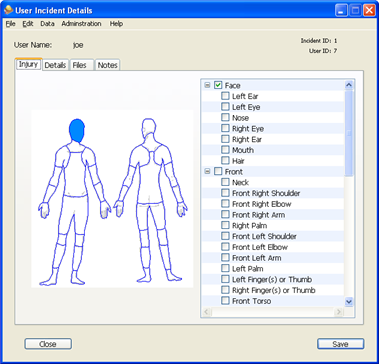Click horizontal scrollbar right arrow
The image size is (379, 364).
(x=339, y=312)
